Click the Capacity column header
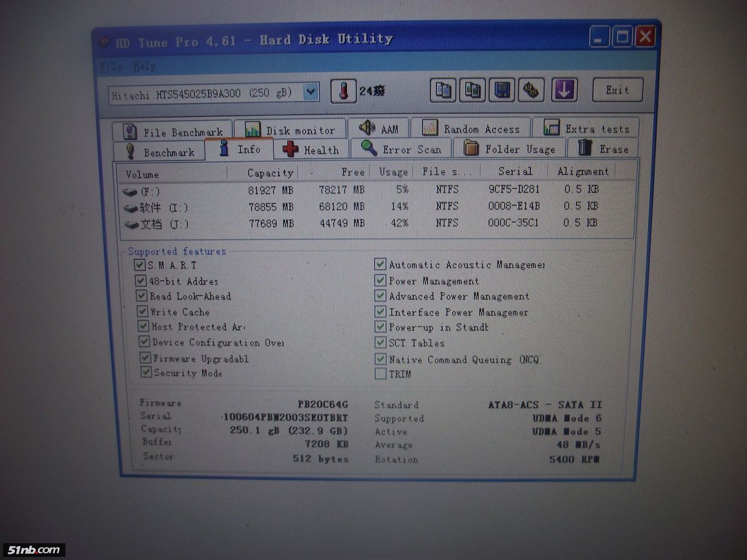 point(270,173)
